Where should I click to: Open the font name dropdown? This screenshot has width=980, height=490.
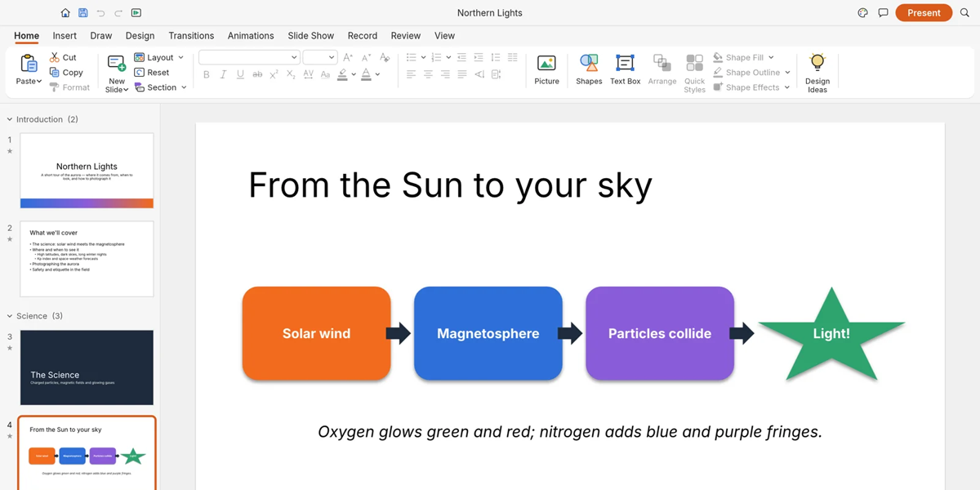pyautogui.click(x=249, y=57)
